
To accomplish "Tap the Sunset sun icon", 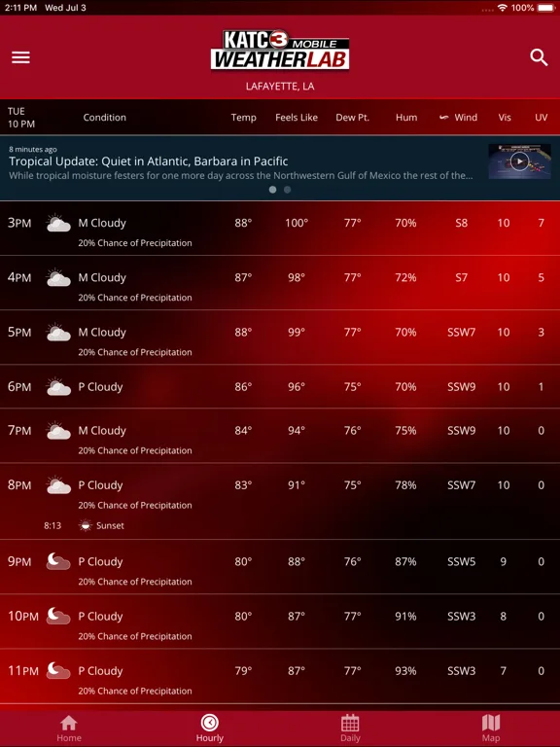I will pos(86,525).
